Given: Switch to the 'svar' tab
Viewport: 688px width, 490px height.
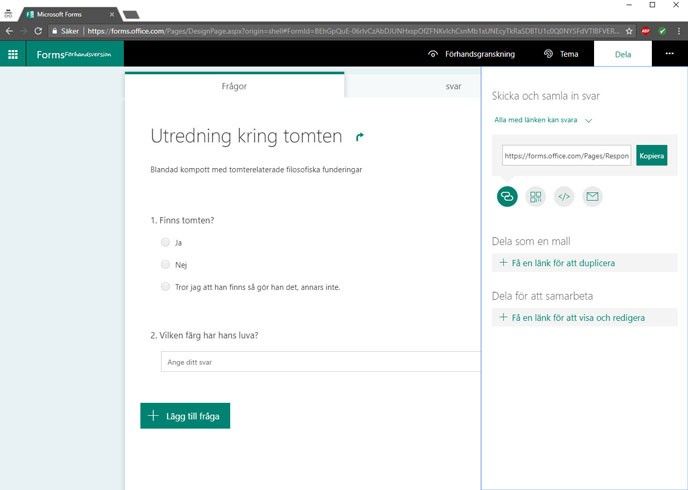Looking at the screenshot, I should (x=453, y=87).
